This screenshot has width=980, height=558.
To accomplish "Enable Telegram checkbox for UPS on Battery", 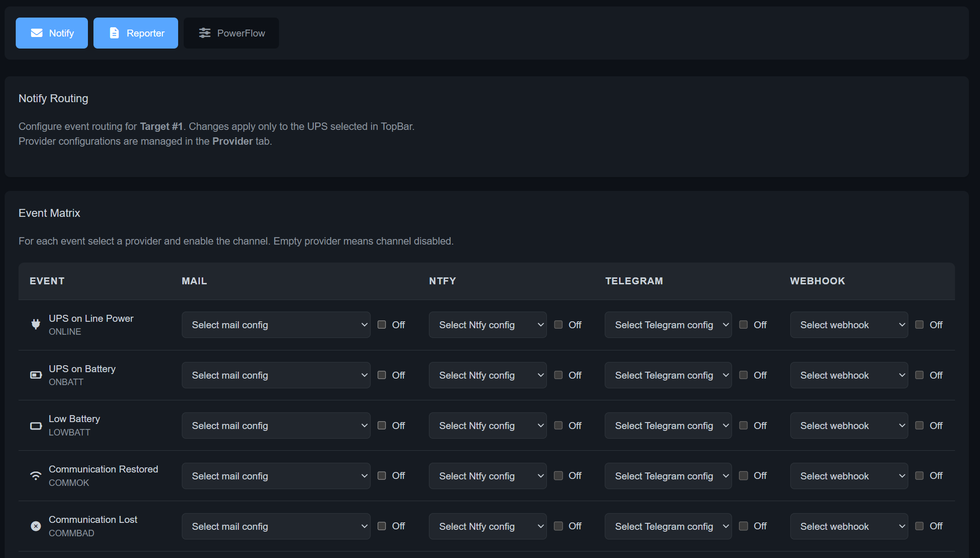I will pyautogui.click(x=744, y=375).
